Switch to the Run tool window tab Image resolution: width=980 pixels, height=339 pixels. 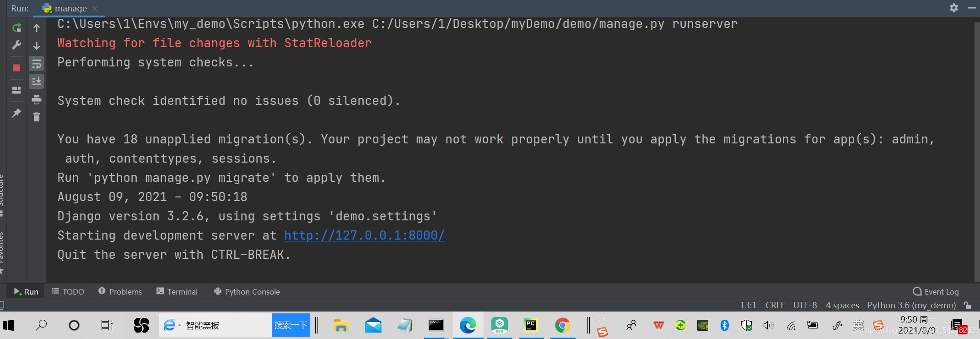click(26, 291)
